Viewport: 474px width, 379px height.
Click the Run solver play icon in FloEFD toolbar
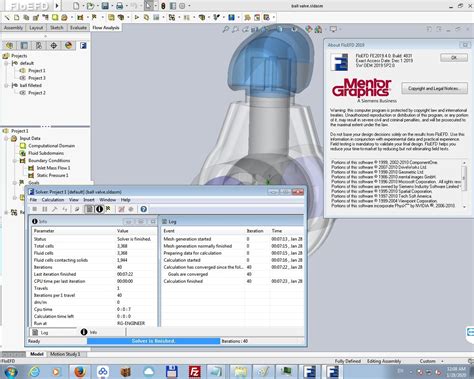tap(137, 17)
